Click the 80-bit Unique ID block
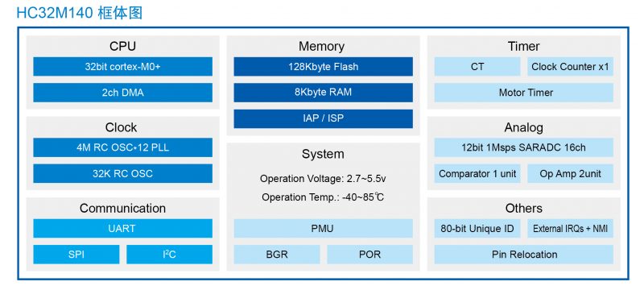The image size is (644, 290). 477,229
